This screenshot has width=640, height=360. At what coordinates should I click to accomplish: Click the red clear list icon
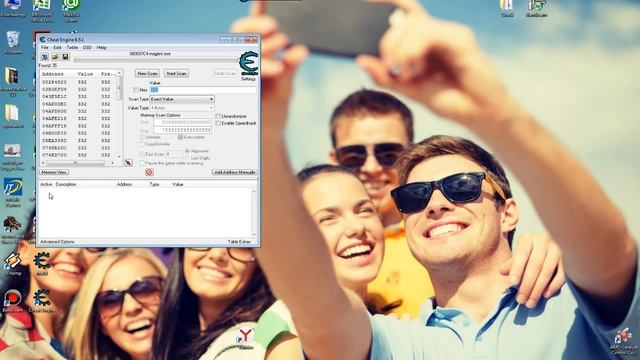click(149, 172)
